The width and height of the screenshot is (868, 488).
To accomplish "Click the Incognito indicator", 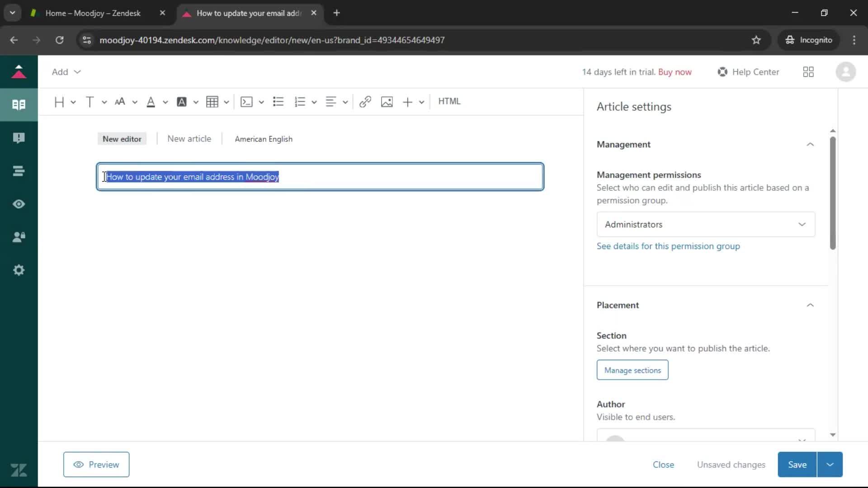I will [x=809, y=40].
